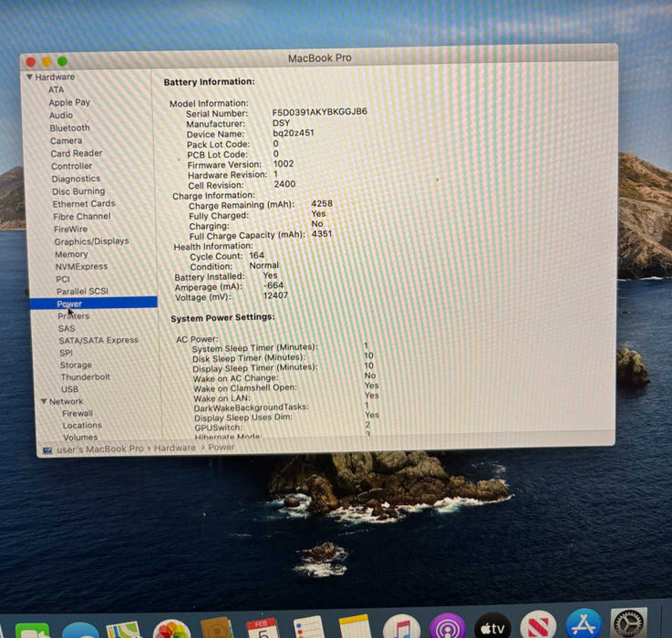672x638 pixels.
Task: Select Printers in the sidebar
Action: pyautogui.click(x=74, y=315)
